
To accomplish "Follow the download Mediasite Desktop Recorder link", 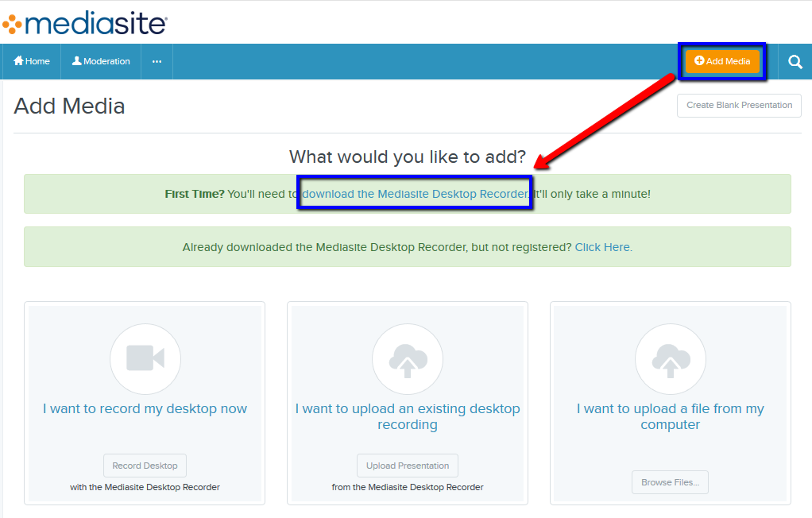I will click(415, 194).
